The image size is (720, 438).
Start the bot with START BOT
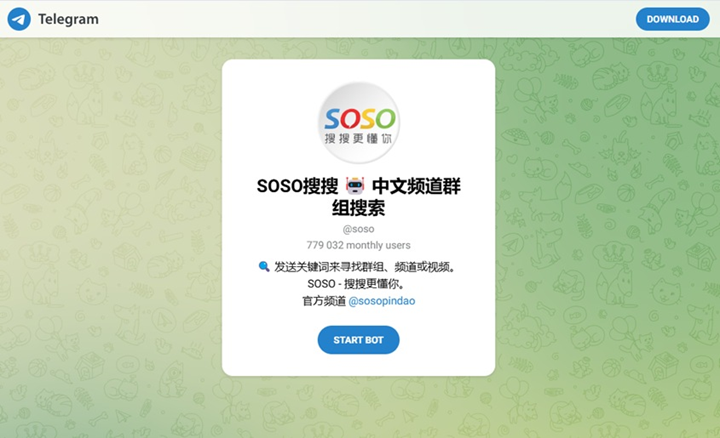(358, 340)
